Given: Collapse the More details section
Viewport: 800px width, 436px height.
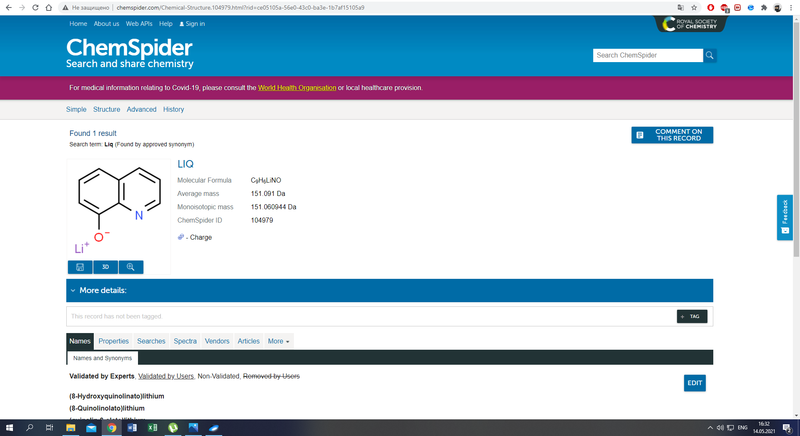Looking at the screenshot, I should pyautogui.click(x=73, y=291).
